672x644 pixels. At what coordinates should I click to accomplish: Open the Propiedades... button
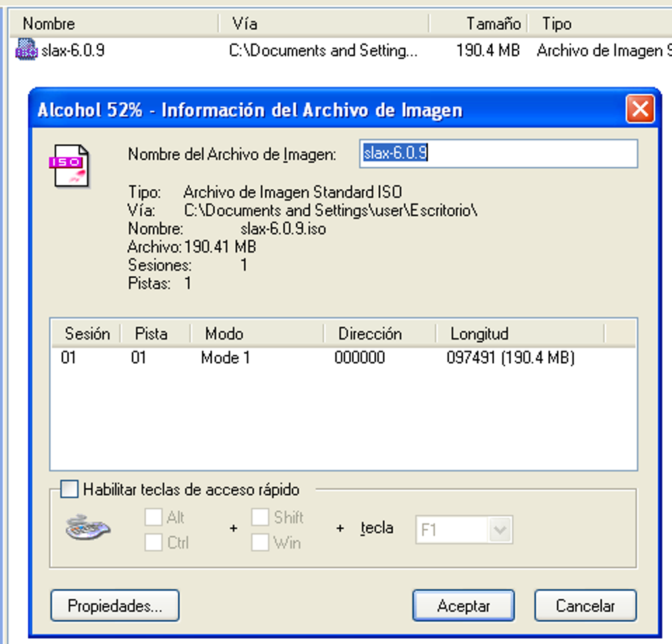(x=115, y=605)
